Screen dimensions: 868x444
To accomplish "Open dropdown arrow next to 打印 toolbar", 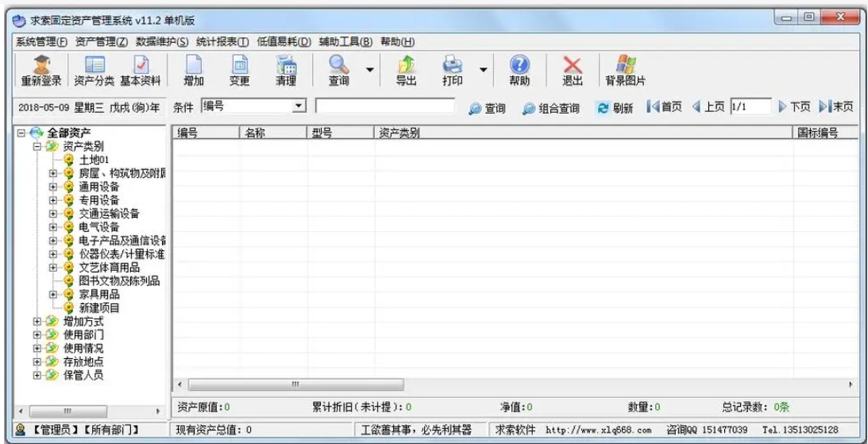I will 483,71.
